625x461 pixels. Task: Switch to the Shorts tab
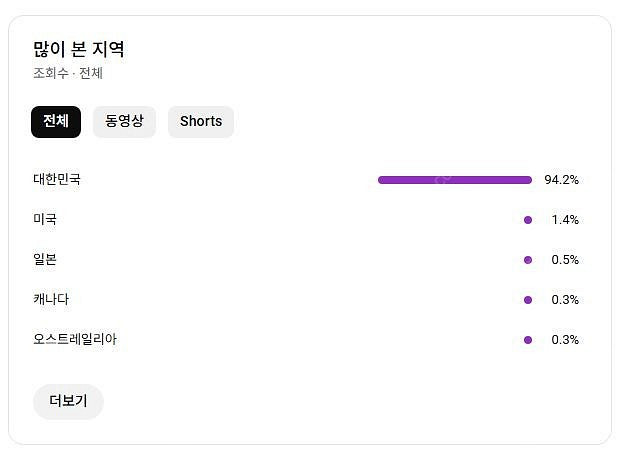click(201, 122)
